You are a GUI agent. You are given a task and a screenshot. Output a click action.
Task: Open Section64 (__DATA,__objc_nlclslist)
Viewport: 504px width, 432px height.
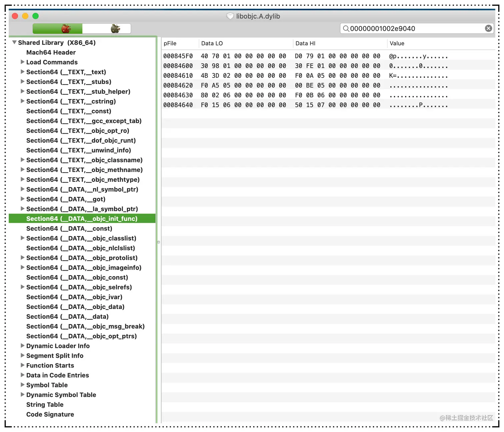click(81, 248)
